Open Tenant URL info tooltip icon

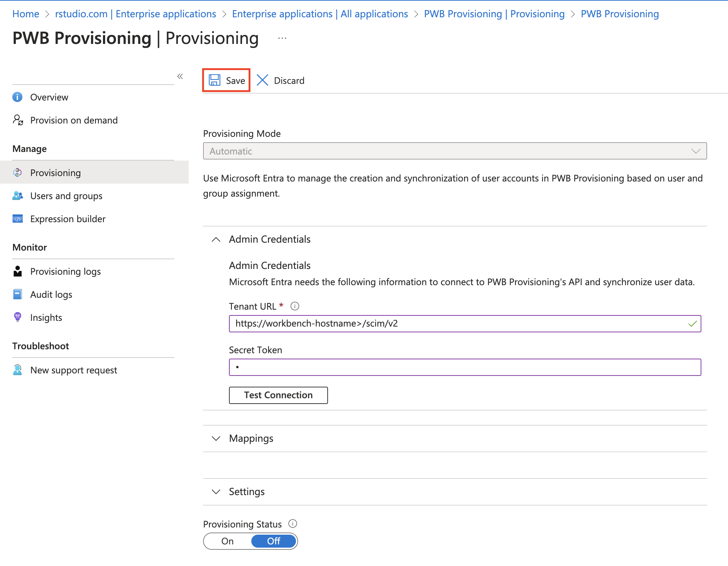point(295,306)
